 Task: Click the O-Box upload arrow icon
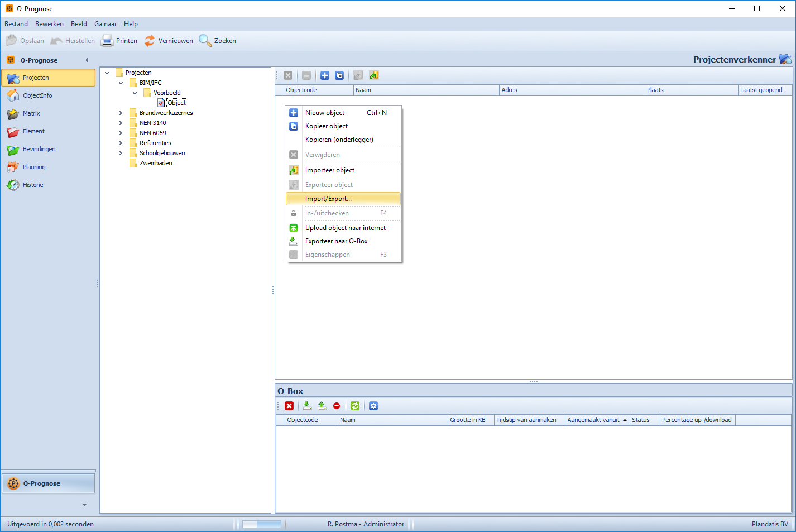[322, 406]
